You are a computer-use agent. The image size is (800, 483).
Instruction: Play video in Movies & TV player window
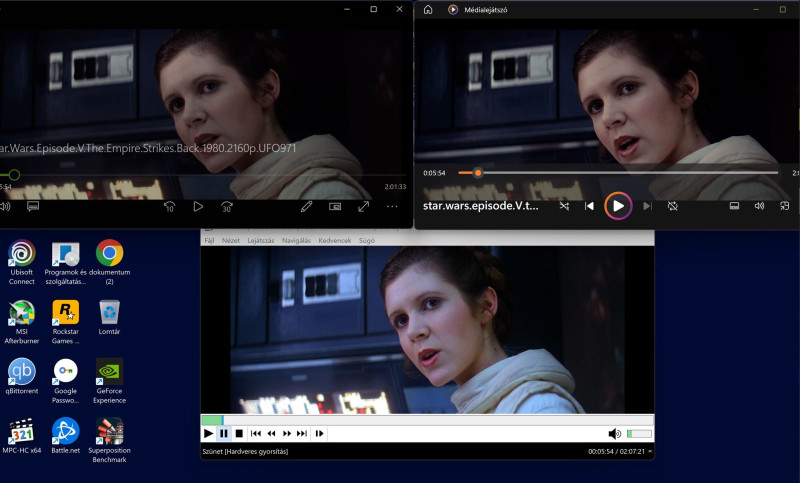(x=198, y=207)
